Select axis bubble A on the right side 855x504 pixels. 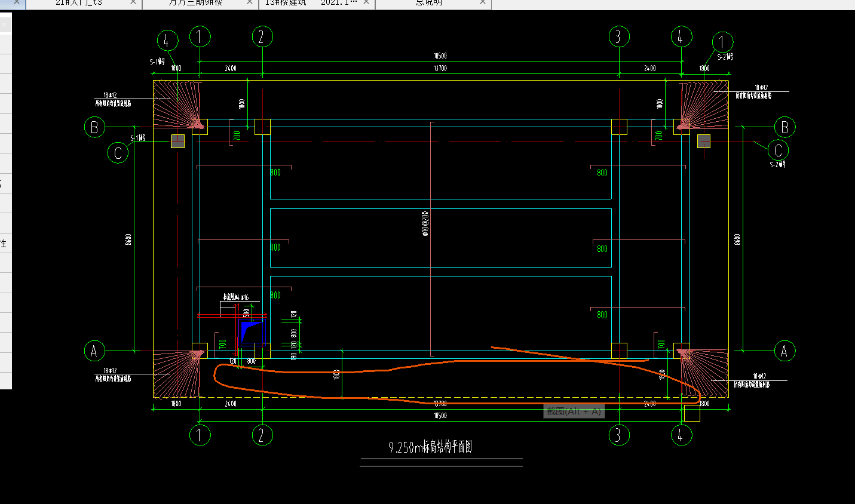784,351
